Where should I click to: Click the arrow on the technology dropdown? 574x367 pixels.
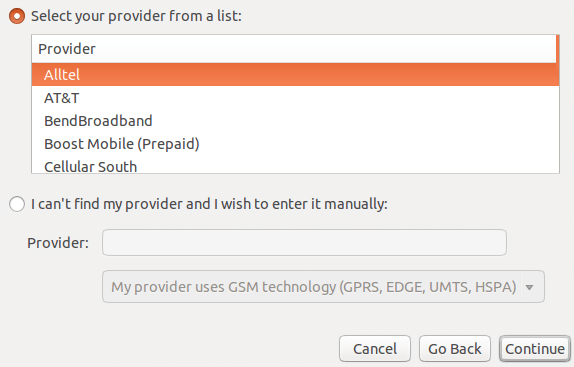coord(529,287)
